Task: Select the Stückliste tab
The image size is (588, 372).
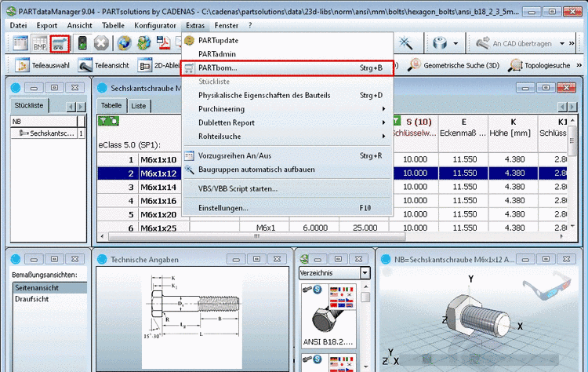Action: click(x=29, y=105)
